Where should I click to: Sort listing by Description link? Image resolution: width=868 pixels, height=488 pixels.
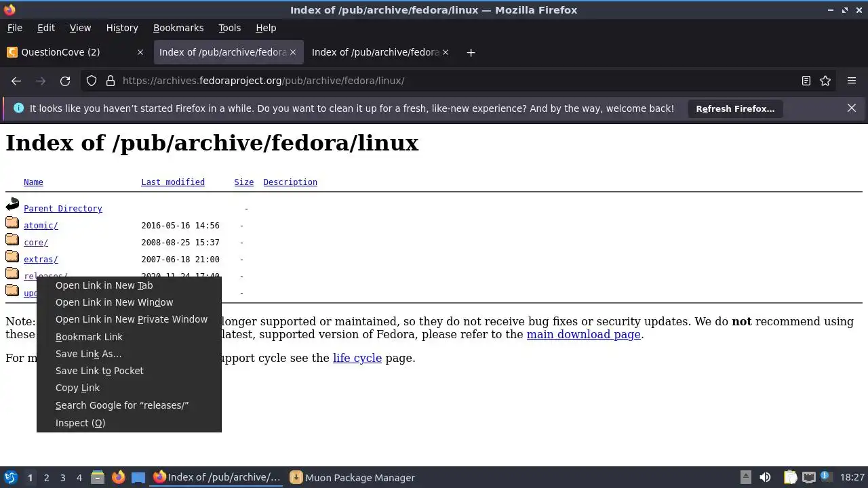point(290,182)
